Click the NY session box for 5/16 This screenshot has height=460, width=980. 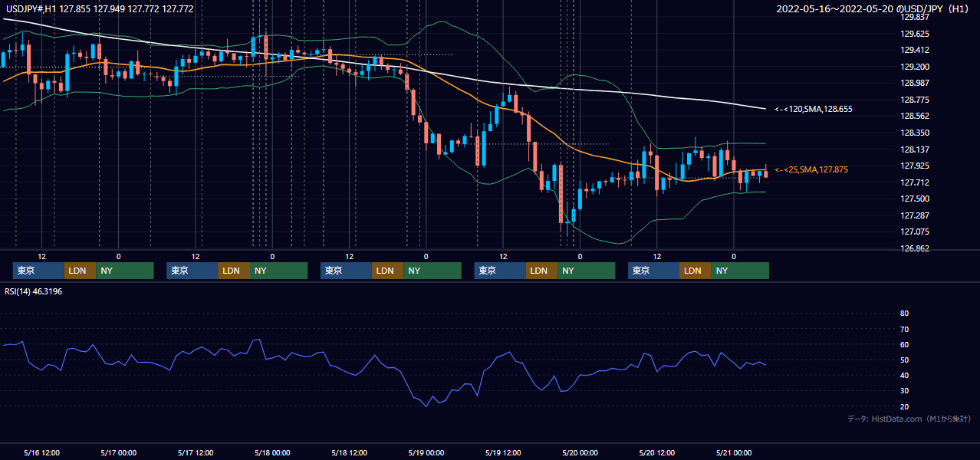click(125, 271)
